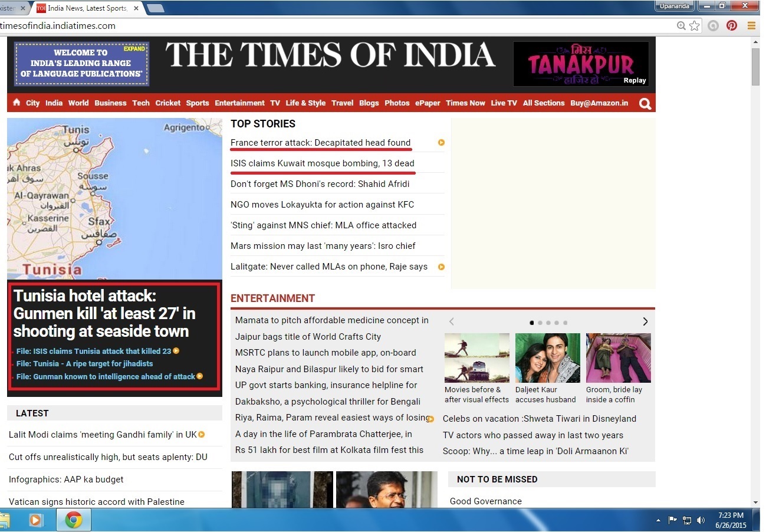Click the zoom magnifier icon in address bar

[x=682, y=26]
